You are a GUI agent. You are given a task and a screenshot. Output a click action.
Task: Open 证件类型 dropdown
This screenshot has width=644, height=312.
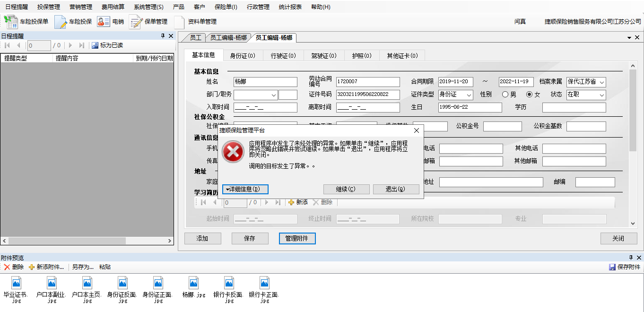point(469,95)
